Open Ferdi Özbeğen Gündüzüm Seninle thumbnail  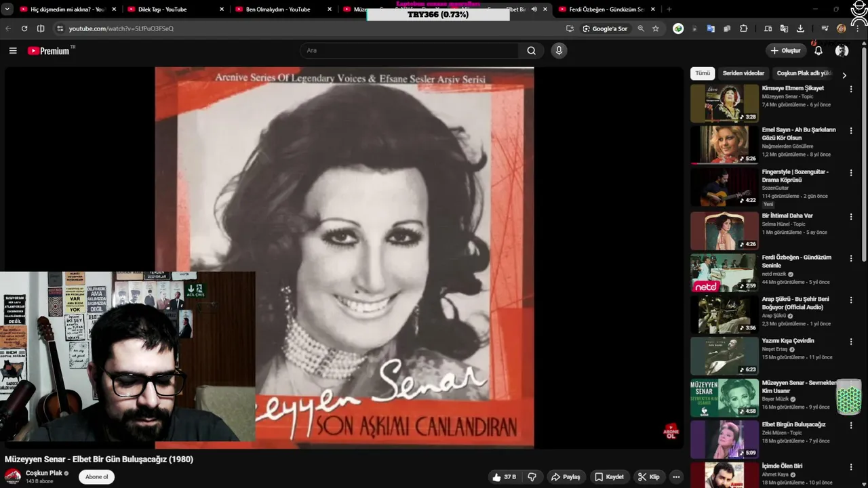724,272
